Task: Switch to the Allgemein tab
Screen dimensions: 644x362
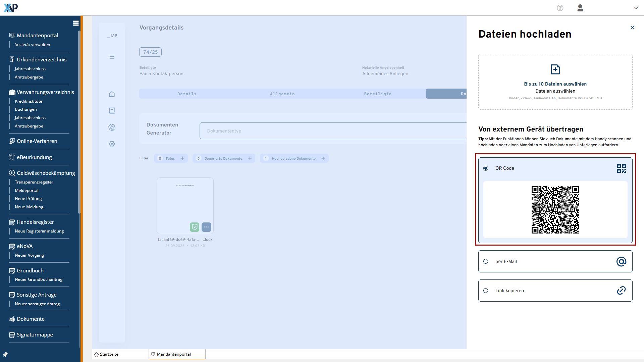Action: pyautogui.click(x=282, y=94)
